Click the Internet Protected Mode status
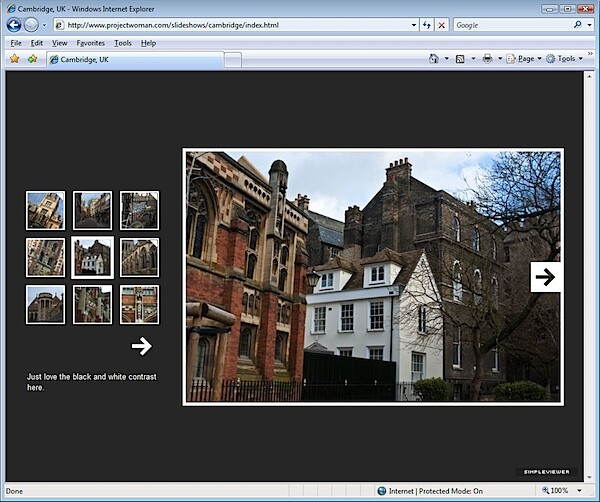 pos(430,491)
